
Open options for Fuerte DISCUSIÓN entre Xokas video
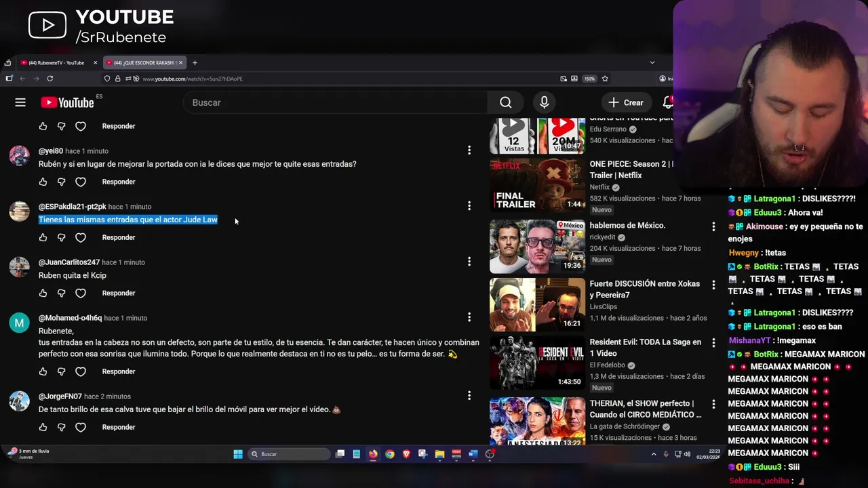point(713,285)
